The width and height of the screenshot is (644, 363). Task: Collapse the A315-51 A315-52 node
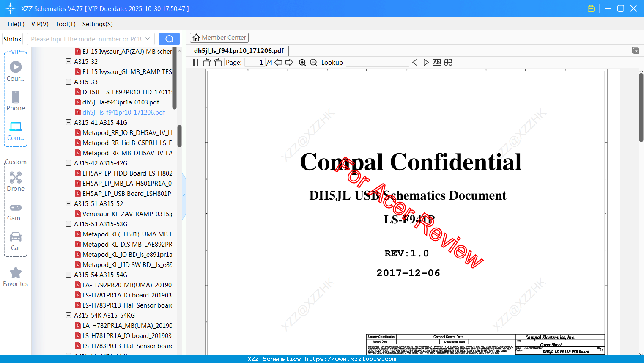pyautogui.click(x=69, y=203)
